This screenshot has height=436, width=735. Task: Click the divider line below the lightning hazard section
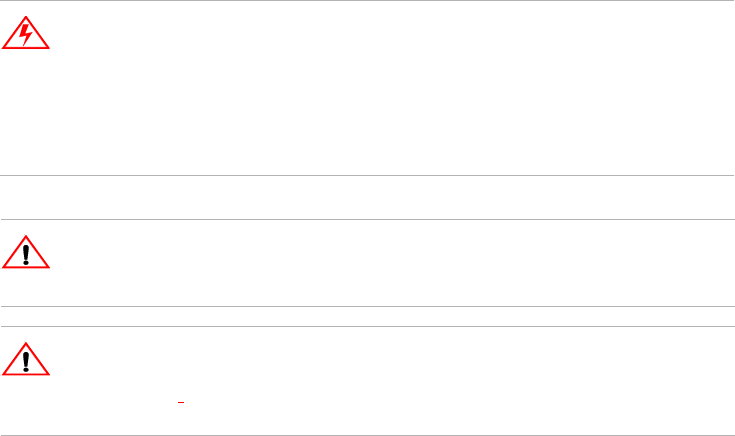(x=367, y=177)
